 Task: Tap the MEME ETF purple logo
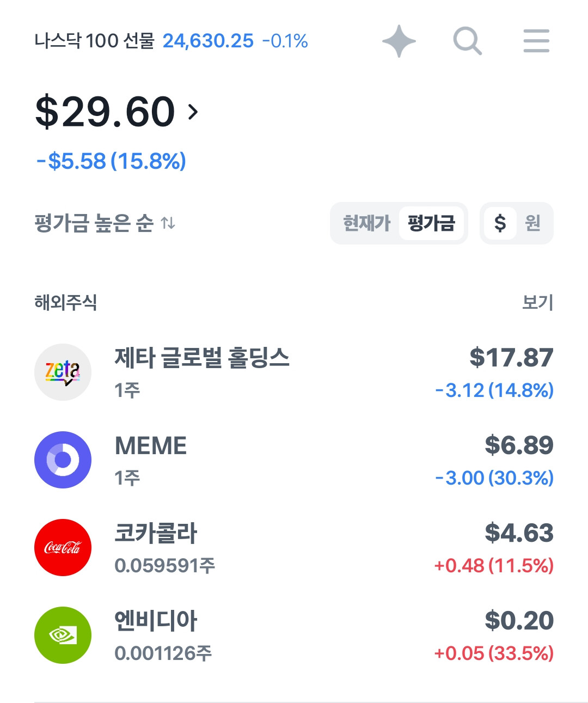coord(63,460)
